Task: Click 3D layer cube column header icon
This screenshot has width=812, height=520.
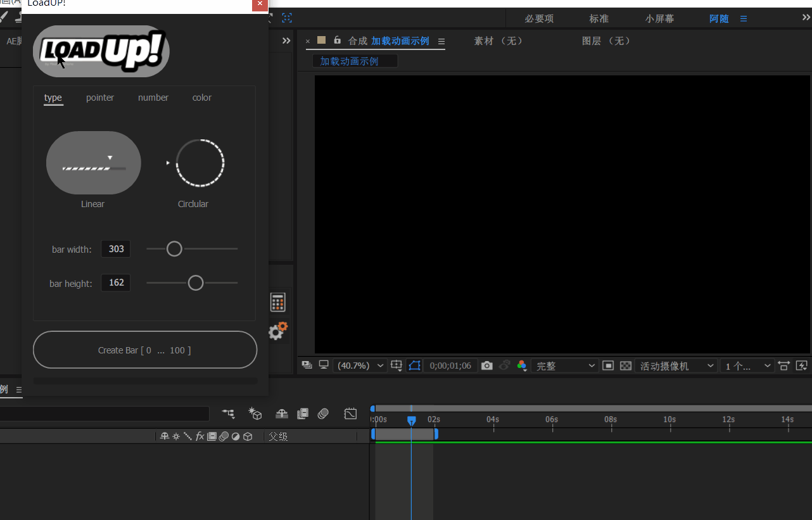Action: point(248,436)
